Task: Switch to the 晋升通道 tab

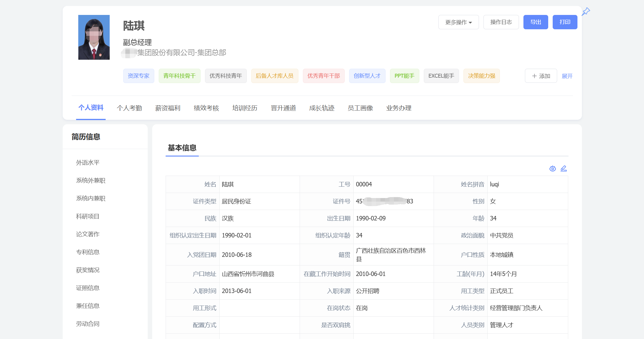Action: (x=283, y=108)
